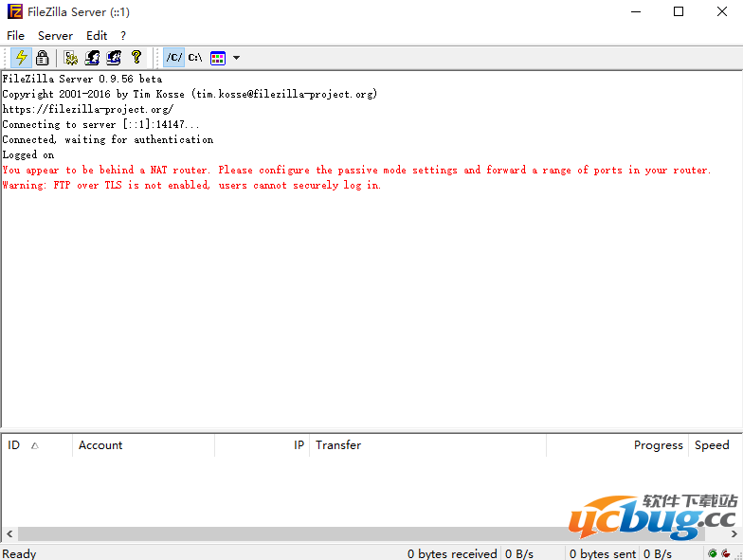This screenshot has width=743, height=560.
Task: Click 'Connected, waiting for authentication' line
Action: click(108, 140)
